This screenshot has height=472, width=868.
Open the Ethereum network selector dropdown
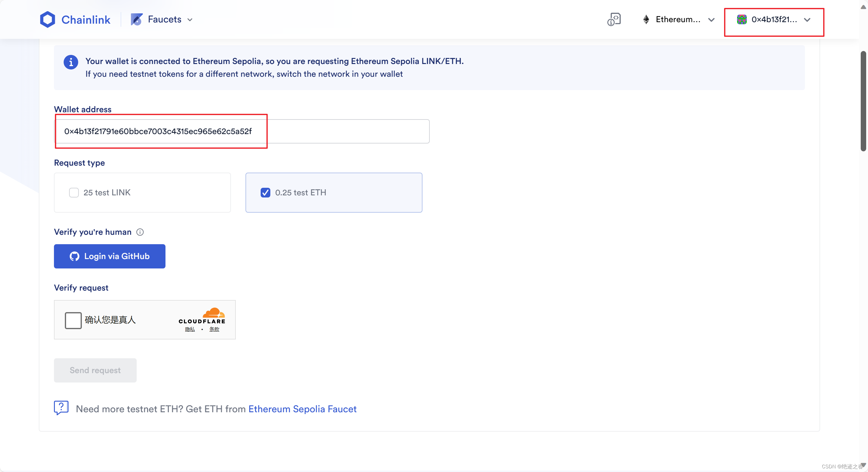(711, 20)
